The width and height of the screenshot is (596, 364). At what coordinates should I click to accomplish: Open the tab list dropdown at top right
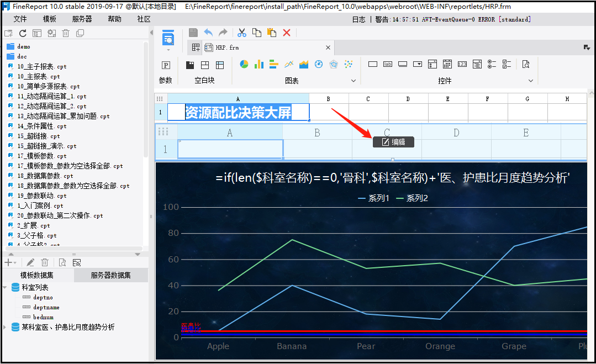[587, 48]
